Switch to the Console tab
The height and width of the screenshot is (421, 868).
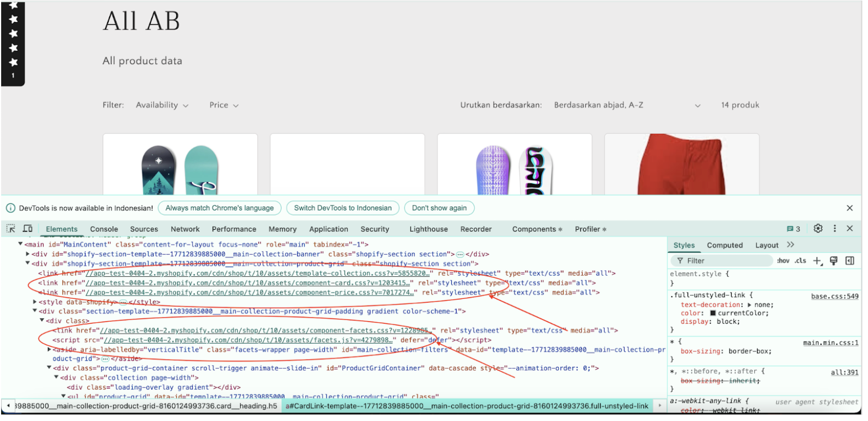click(104, 229)
